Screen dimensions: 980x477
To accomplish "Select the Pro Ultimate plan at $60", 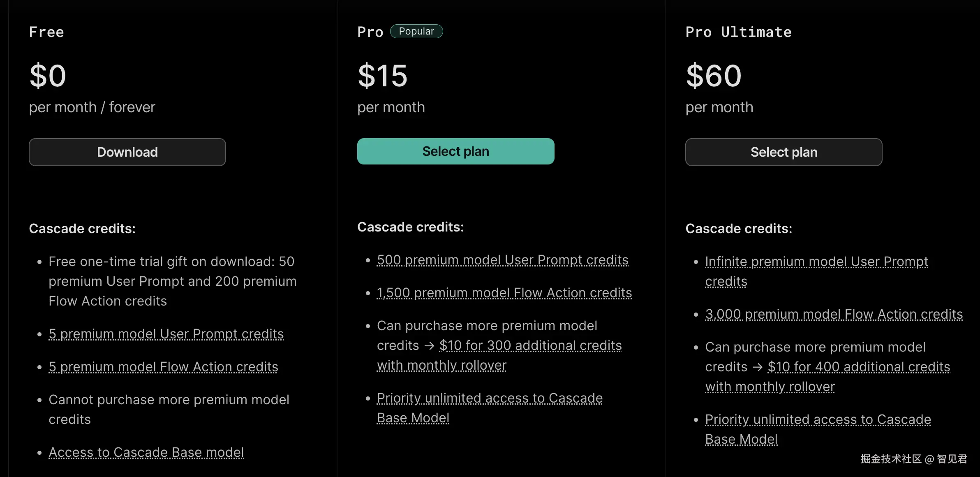I will pyautogui.click(x=784, y=152).
